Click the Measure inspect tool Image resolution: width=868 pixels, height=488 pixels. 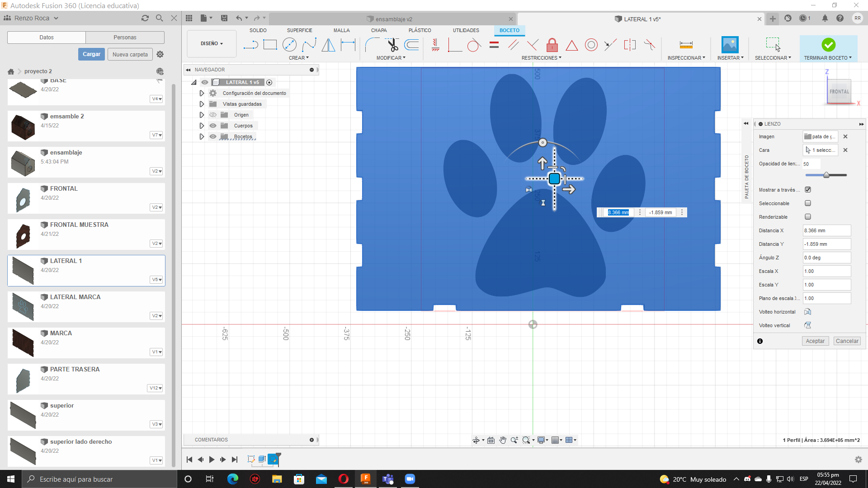(x=686, y=45)
